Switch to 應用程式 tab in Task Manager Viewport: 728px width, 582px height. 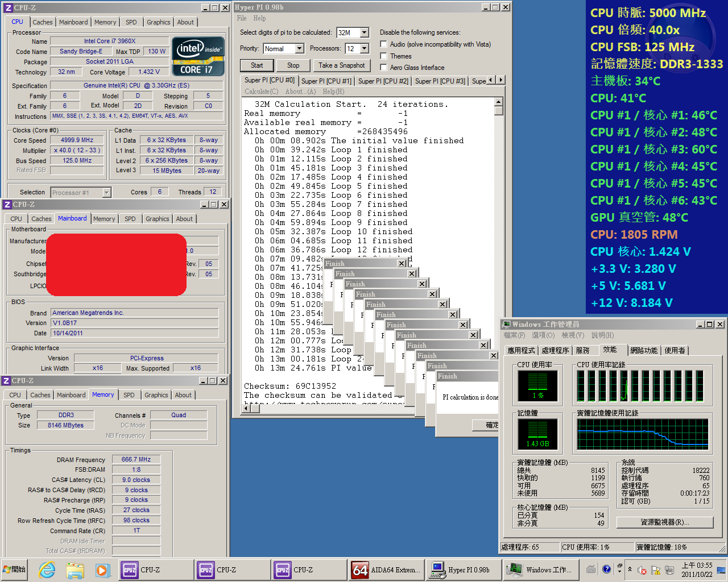[x=521, y=350]
